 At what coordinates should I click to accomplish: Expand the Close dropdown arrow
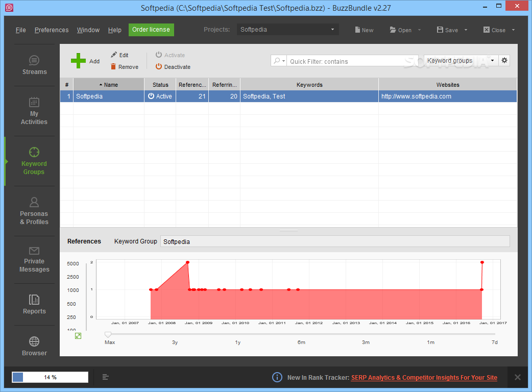point(513,30)
